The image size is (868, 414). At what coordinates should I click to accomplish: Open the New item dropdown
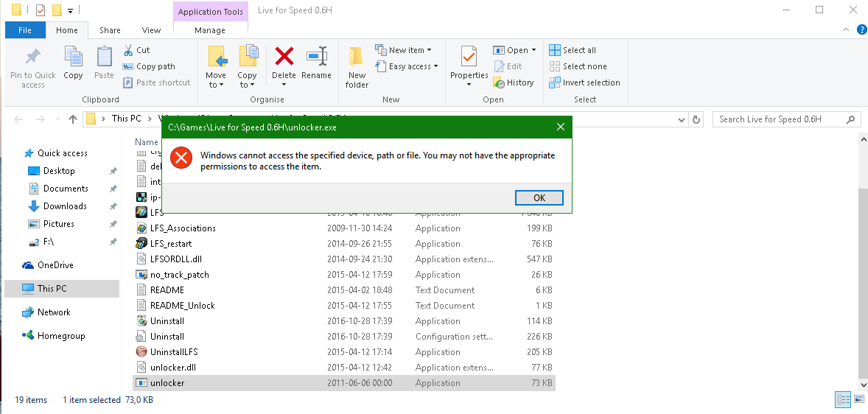coord(403,50)
